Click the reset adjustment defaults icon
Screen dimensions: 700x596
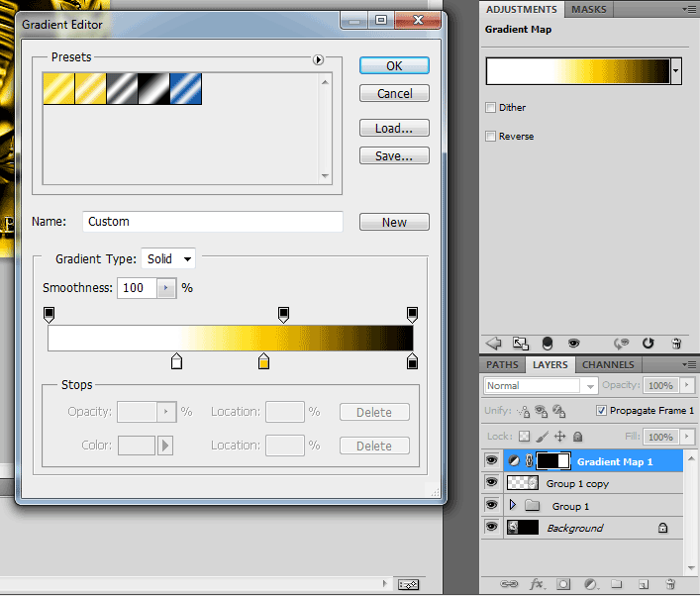tap(648, 344)
